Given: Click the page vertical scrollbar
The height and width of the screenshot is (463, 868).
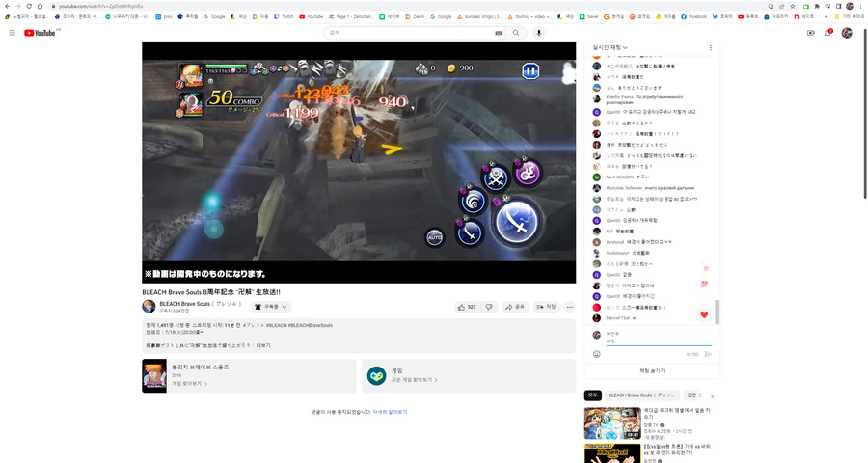Looking at the screenshot, I should point(865,113).
